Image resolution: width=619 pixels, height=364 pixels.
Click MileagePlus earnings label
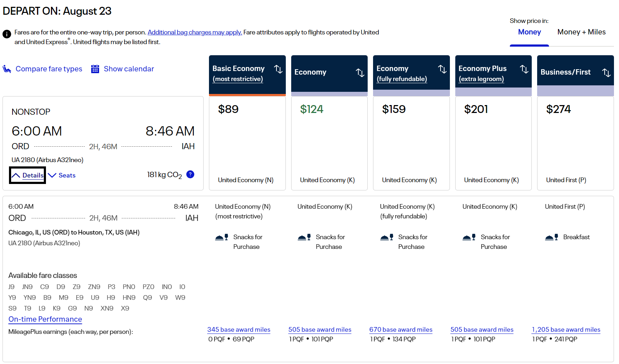[x=71, y=332]
